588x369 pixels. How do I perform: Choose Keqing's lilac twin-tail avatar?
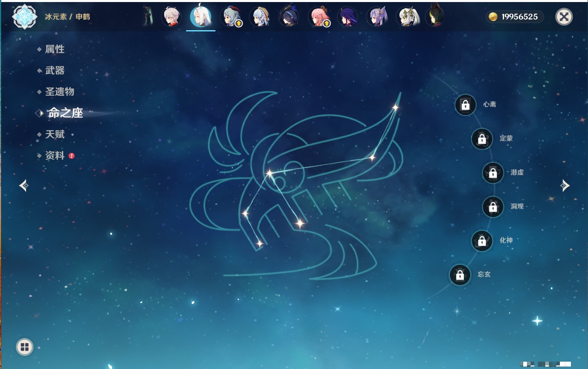point(377,17)
